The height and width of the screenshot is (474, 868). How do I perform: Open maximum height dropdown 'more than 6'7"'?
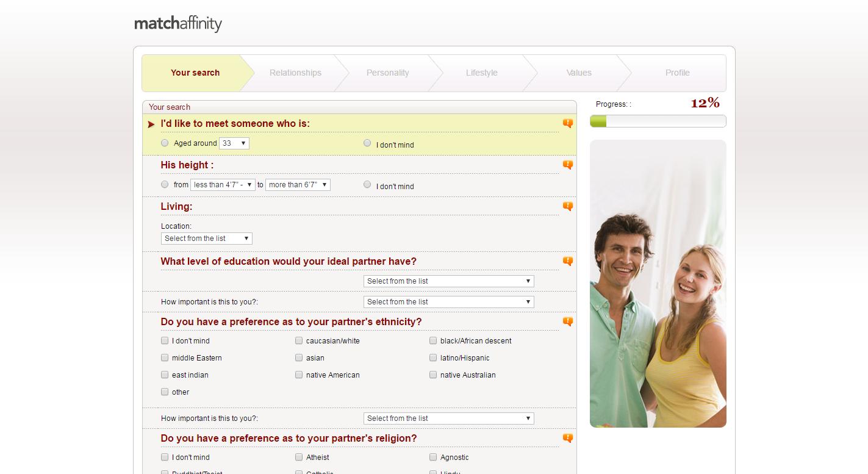coord(298,185)
